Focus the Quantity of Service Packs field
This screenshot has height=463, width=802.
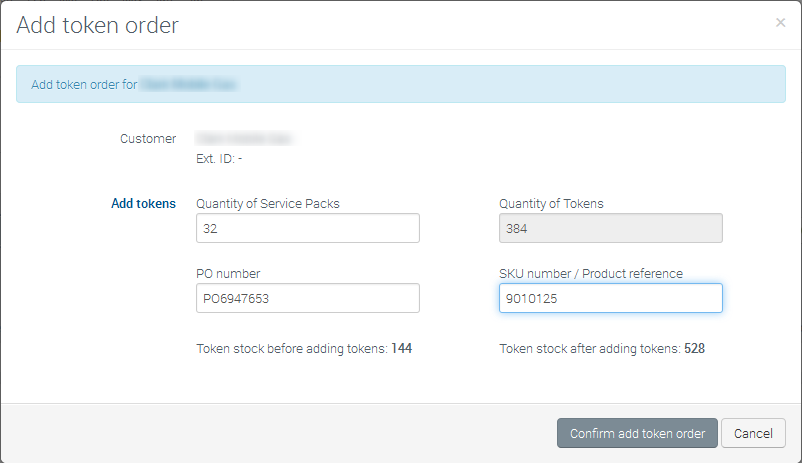pos(307,228)
